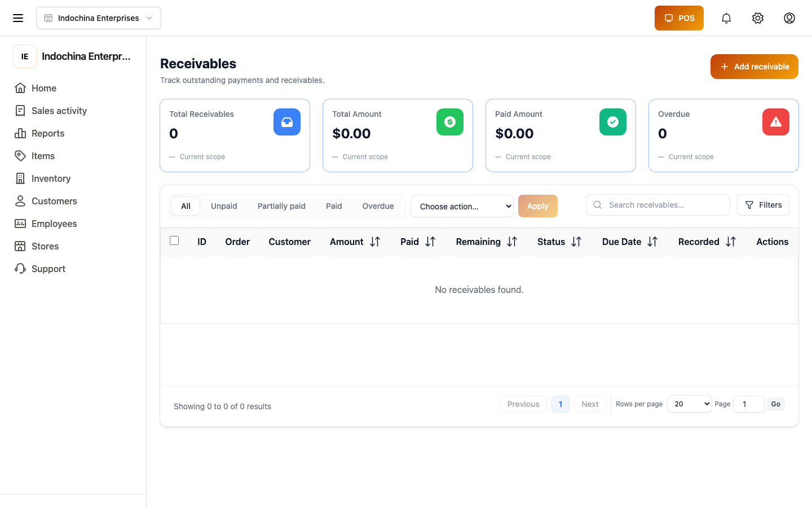Click the Page number input field
812x508 pixels.
point(749,404)
